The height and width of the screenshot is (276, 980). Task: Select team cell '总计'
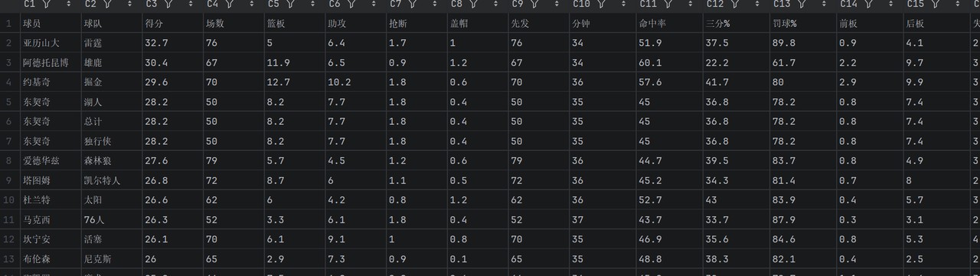[x=112, y=121]
